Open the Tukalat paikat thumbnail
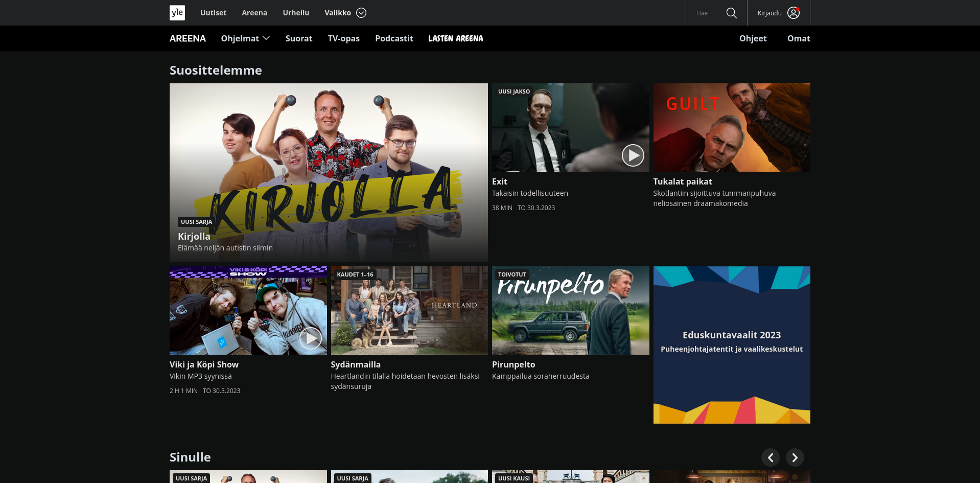Image resolution: width=980 pixels, height=483 pixels. tap(731, 128)
